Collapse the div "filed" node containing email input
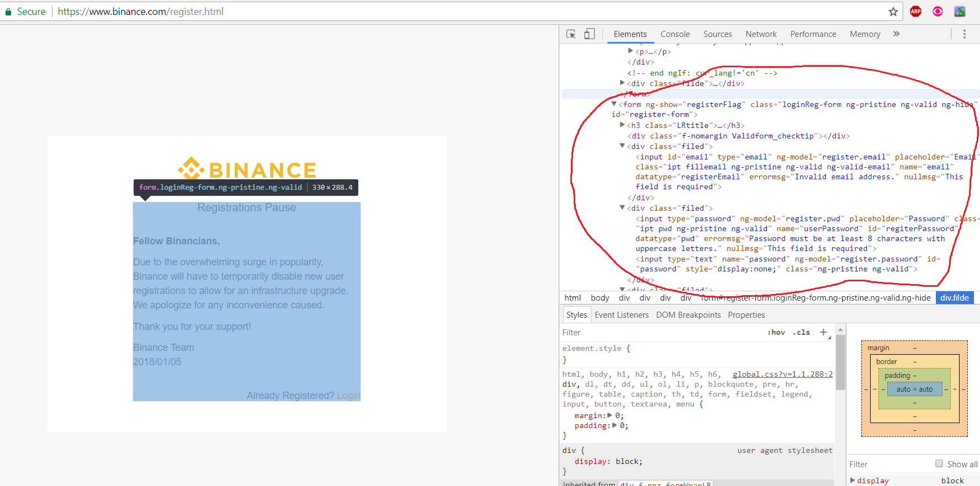 click(623, 146)
